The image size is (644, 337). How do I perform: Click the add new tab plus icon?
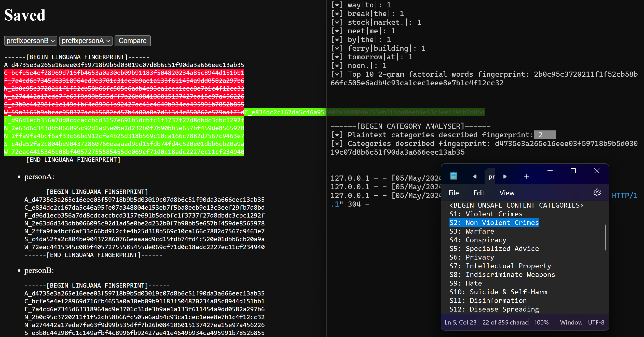click(527, 177)
